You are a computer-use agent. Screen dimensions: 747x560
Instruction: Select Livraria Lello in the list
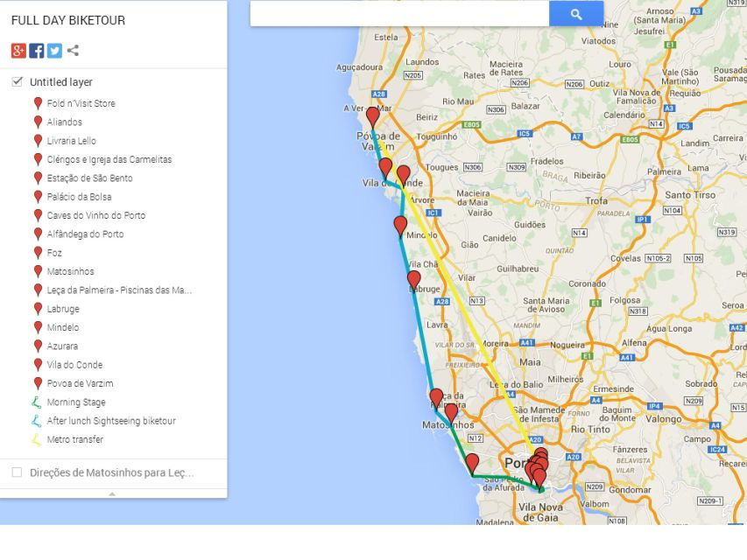[71, 141]
